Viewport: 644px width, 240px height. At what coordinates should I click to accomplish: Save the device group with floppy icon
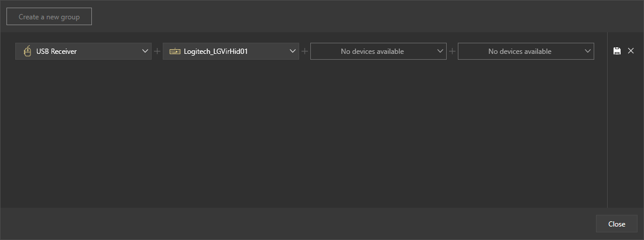click(617, 52)
